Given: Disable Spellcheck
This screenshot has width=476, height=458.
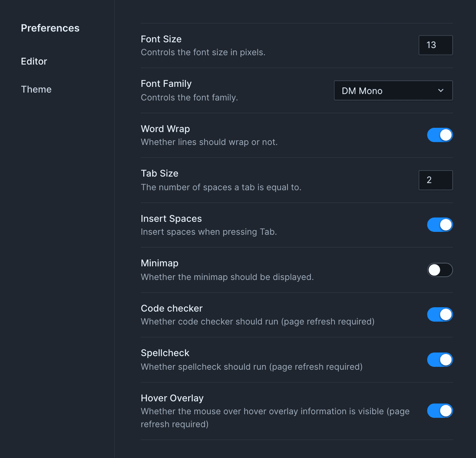Looking at the screenshot, I should pos(440,359).
